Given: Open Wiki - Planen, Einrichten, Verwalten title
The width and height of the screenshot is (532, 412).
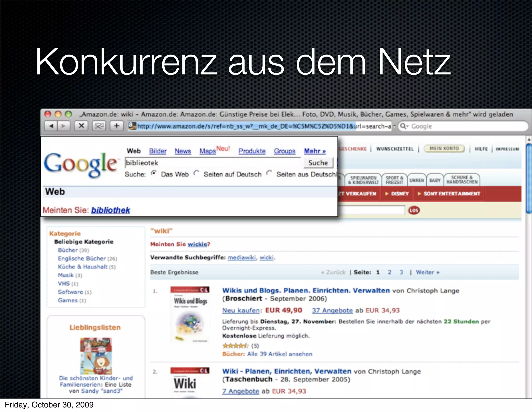Looking at the screenshot, I should click(287, 371).
